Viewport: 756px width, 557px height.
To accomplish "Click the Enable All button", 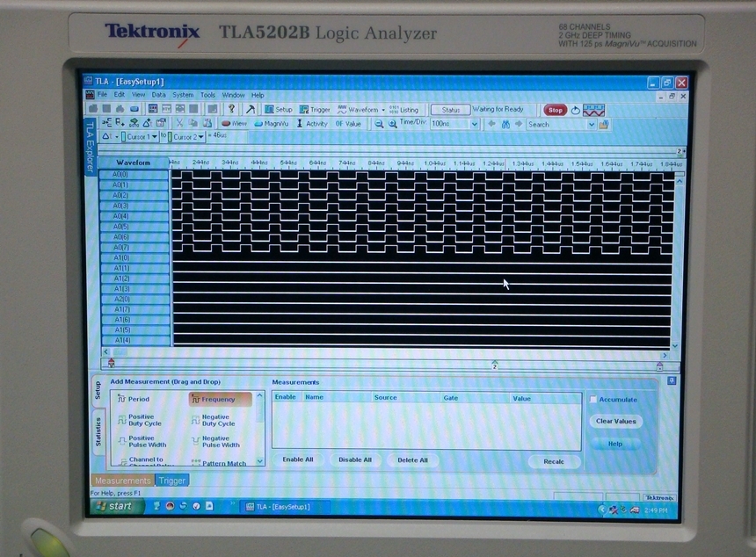I will point(298,459).
